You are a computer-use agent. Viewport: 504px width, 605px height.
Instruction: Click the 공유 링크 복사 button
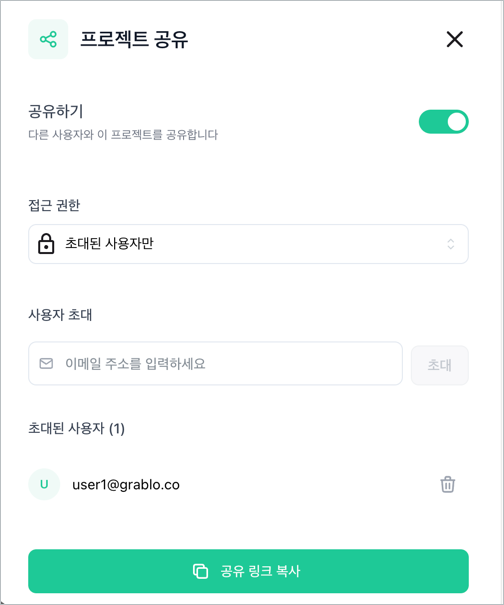pyautogui.click(x=249, y=571)
